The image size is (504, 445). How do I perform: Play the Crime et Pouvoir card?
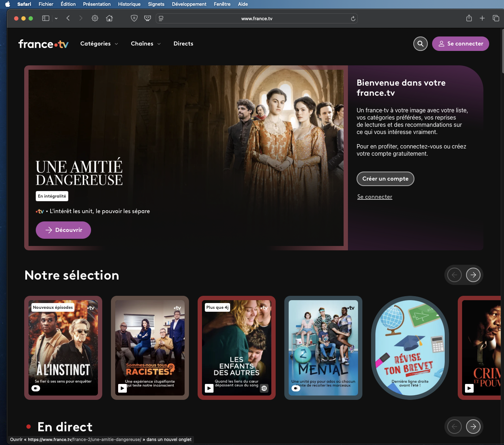pos(469,388)
